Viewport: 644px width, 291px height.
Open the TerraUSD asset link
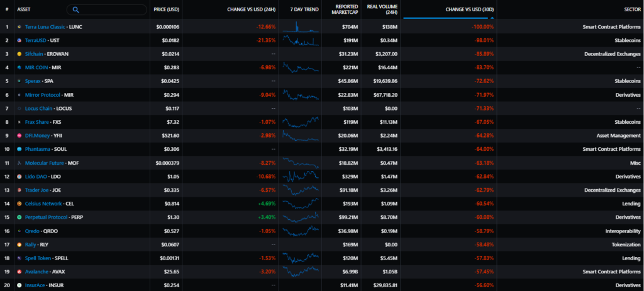pos(36,40)
